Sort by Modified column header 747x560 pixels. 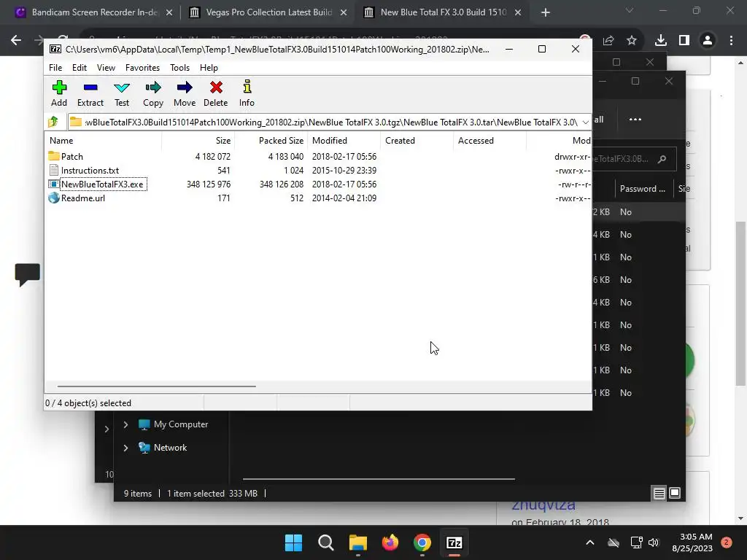[344, 141]
